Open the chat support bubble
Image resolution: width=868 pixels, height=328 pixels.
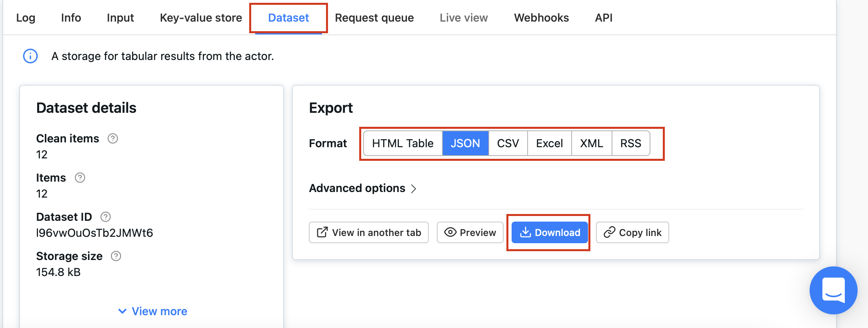(x=833, y=290)
